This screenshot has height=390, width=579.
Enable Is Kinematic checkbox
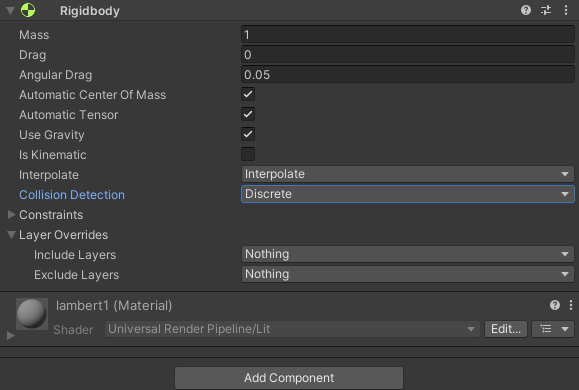[248, 154]
